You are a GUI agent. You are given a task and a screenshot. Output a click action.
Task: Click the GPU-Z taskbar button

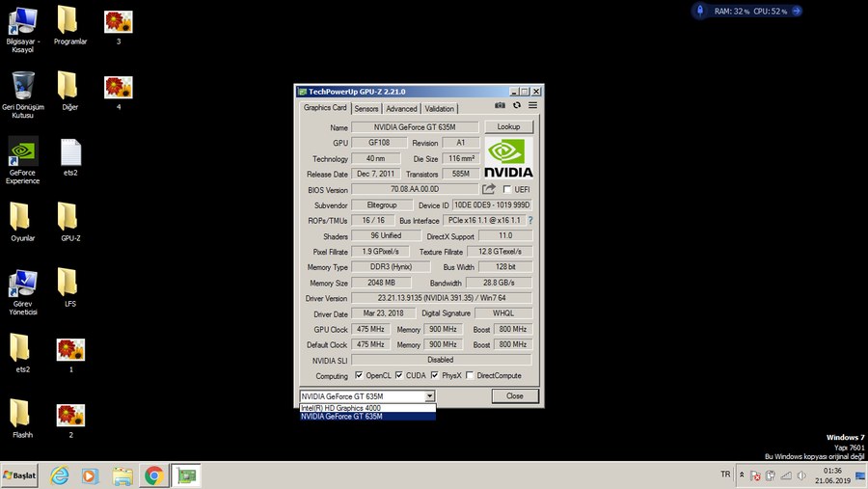tap(186, 475)
